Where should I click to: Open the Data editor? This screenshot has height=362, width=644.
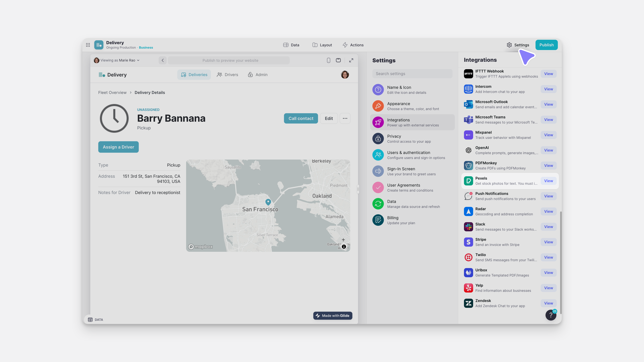point(291,45)
